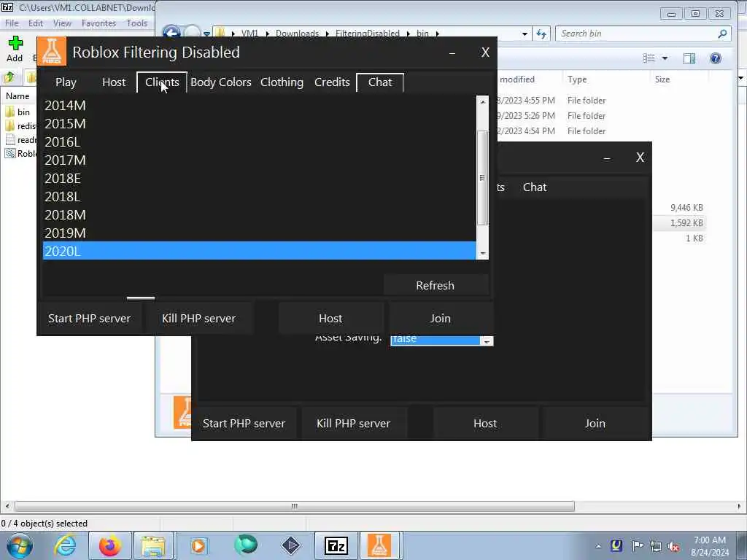Click the Host button in front window

click(330, 318)
